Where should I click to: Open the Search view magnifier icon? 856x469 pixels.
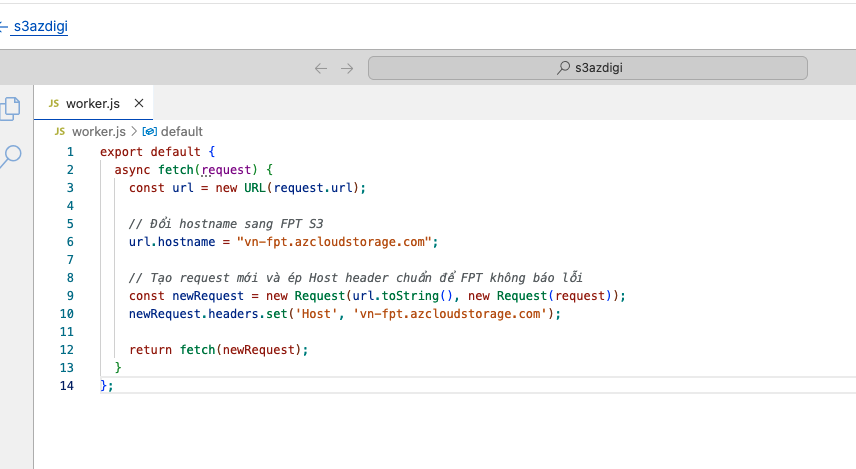click(x=11, y=155)
